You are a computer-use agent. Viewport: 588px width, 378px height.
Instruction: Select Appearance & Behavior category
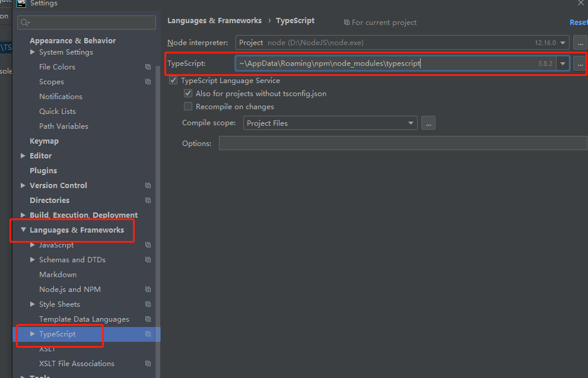point(73,40)
